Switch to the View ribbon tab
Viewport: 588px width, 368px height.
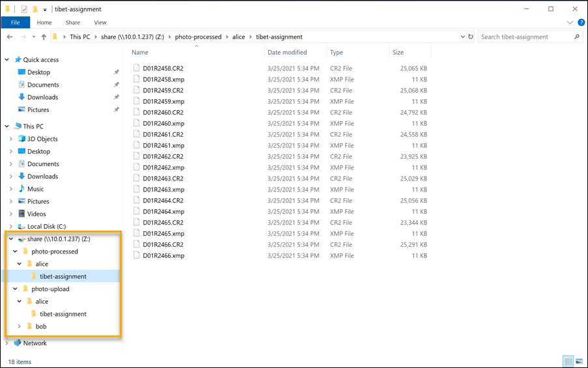[x=100, y=23]
